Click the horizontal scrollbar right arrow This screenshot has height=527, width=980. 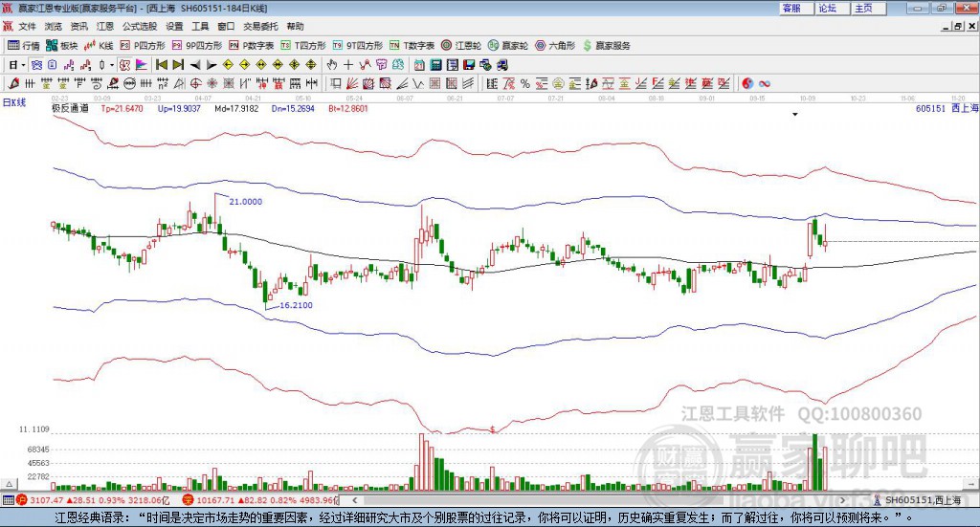842,500
